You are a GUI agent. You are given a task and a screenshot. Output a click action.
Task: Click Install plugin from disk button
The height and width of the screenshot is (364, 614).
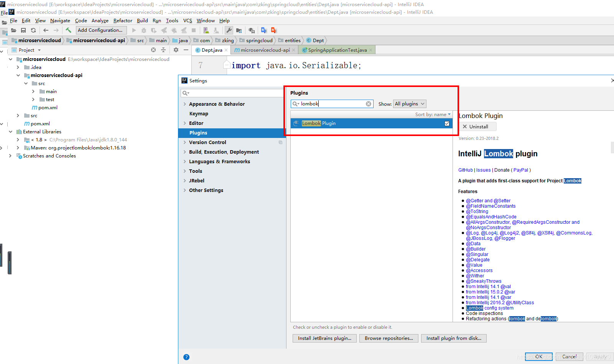pyautogui.click(x=454, y=338)
